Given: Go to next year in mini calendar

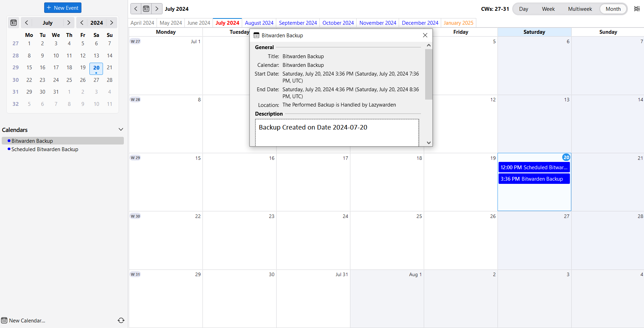Looking at the screenshot, I should pyautogui.click(x=112, y=23).
